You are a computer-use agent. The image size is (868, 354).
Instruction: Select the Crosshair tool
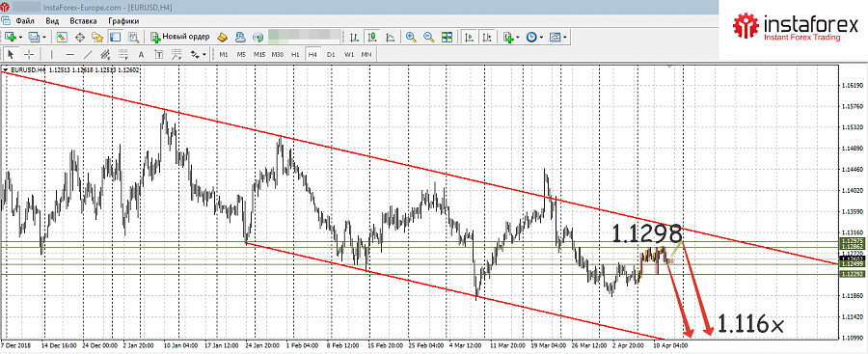(x=29, y=54)
